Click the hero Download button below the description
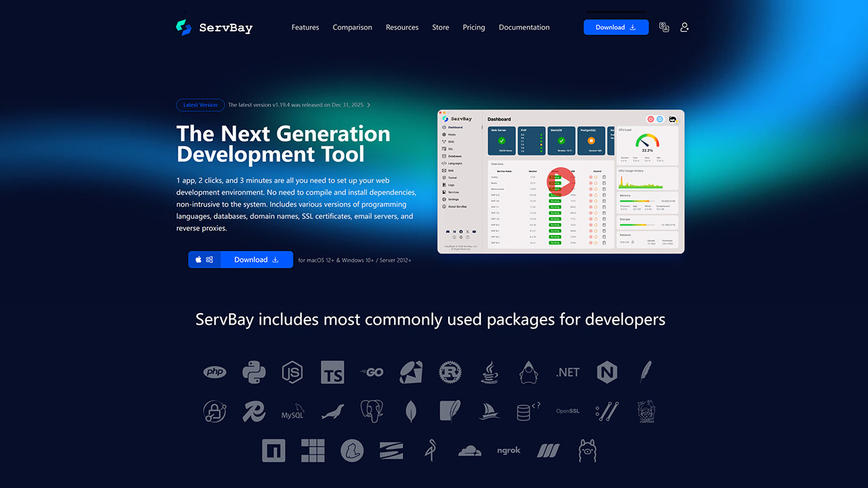Viewport: 868px width, 488px height. click(x=256, y=260)
